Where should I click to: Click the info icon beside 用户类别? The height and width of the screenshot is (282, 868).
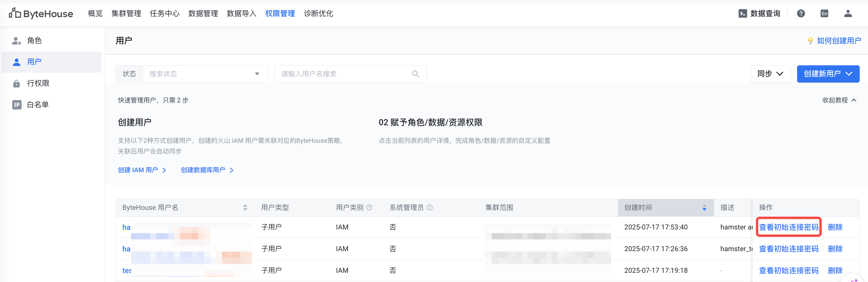tap(369, 207)
